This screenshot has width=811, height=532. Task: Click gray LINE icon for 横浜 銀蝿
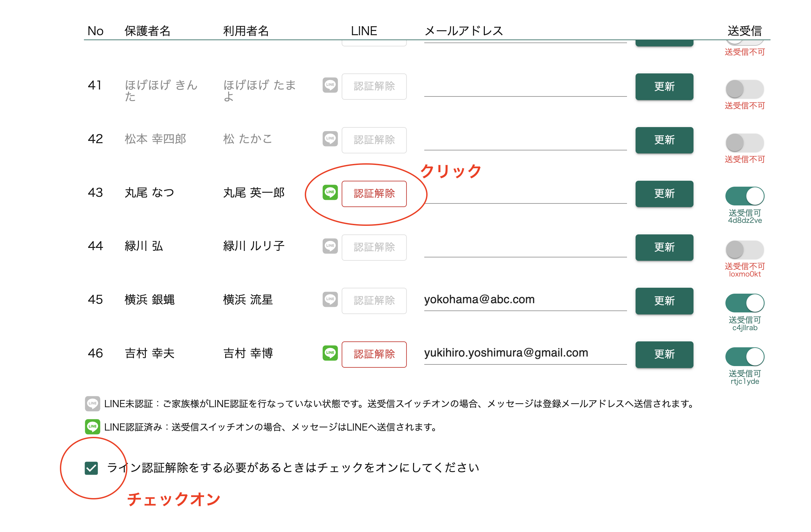(x=330, y=300)
